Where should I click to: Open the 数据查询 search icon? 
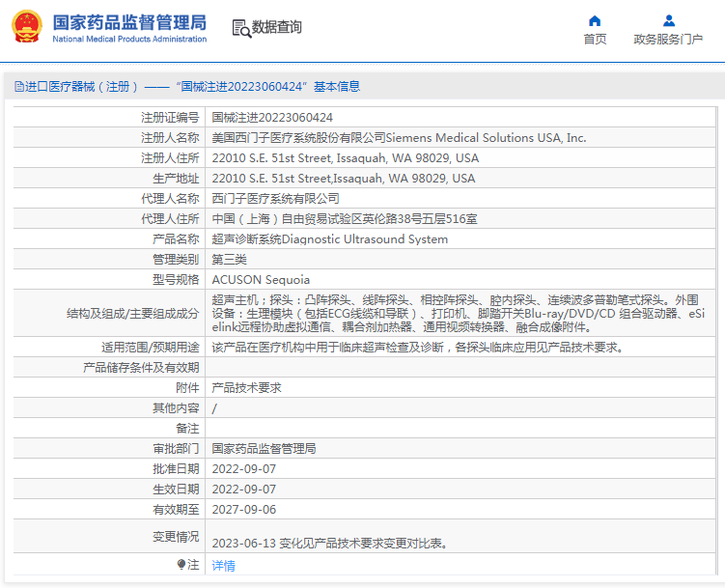click(x=241, y=29)
